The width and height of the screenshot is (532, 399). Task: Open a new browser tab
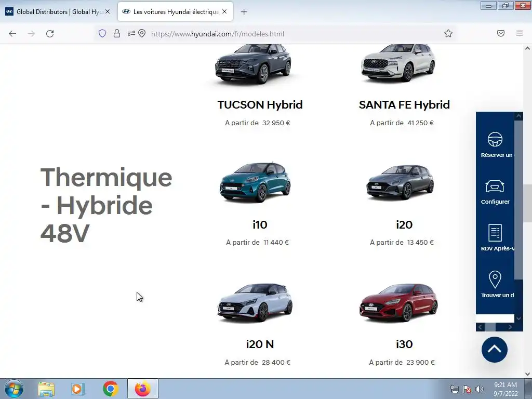click(x=244, y=12)
